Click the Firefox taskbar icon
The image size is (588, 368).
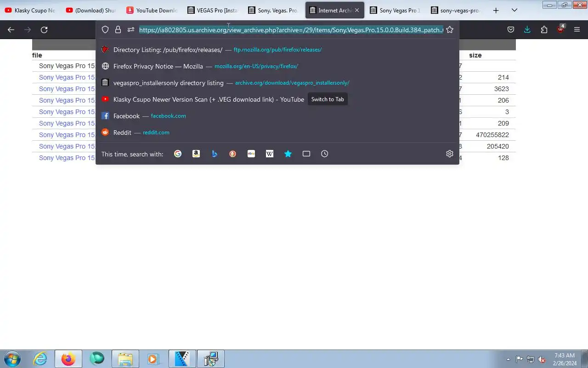tap(68, 359)
